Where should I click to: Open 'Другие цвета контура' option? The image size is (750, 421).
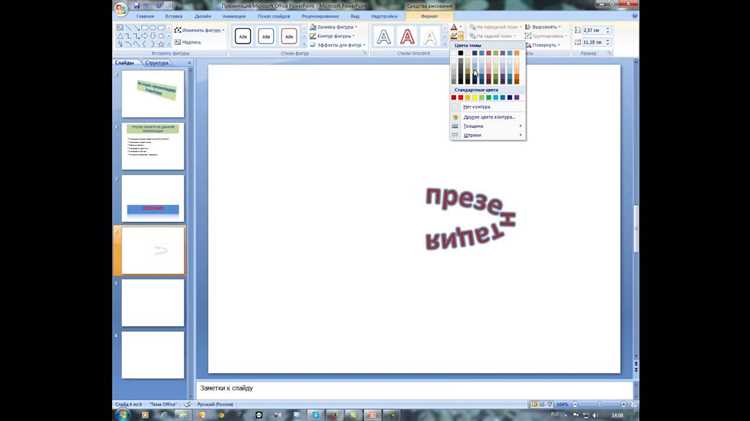(x=489, y=116)
